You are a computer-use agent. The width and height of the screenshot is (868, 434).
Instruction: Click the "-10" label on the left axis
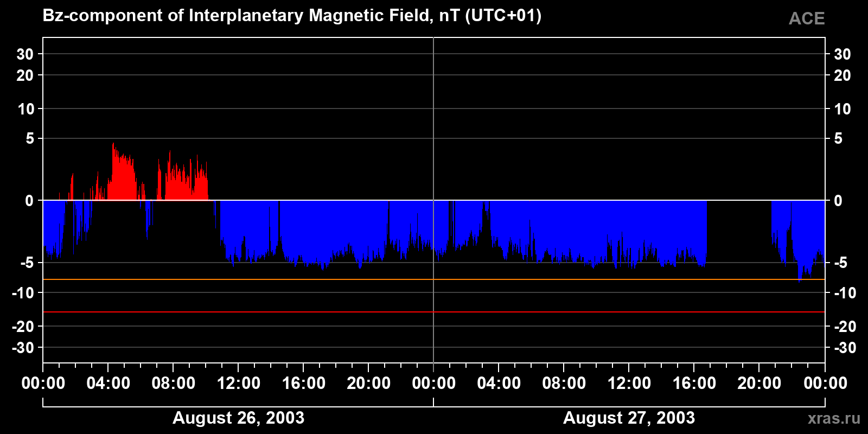pyautogui.click(x=23, y=293)
